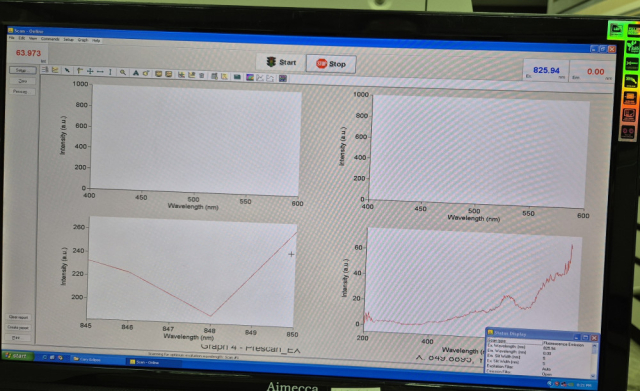
Task: Click the 63.973 intensity readout
Action: 28,53
